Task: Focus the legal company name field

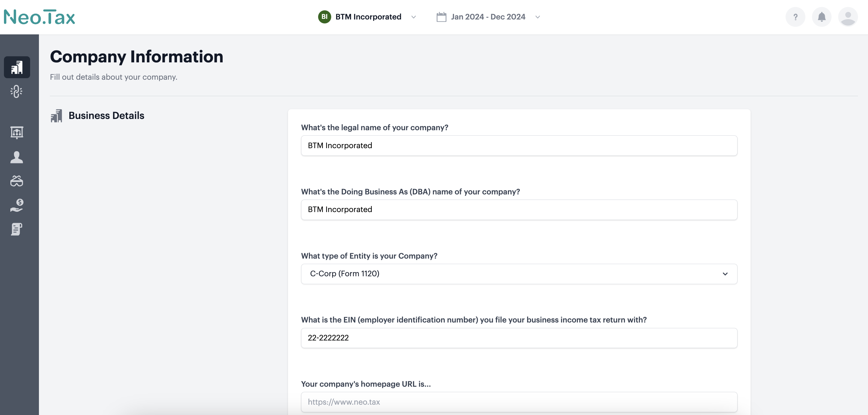Action: coord(519,146)
